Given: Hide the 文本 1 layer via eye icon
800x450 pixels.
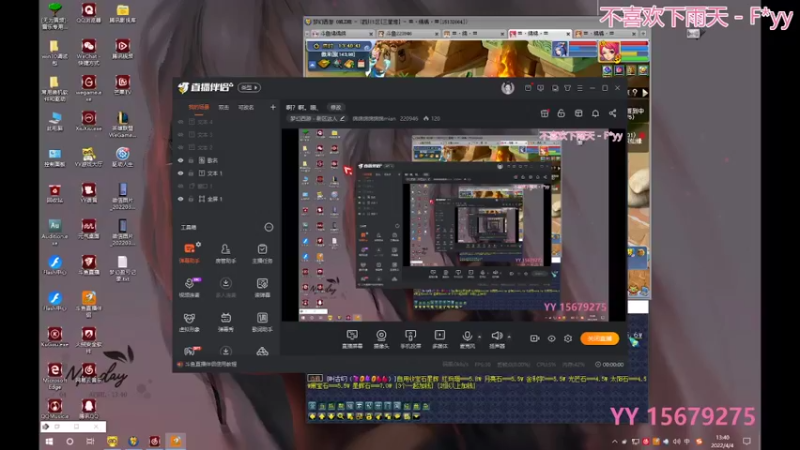Looking at the screenshot, I should click(x=181, y=173).
